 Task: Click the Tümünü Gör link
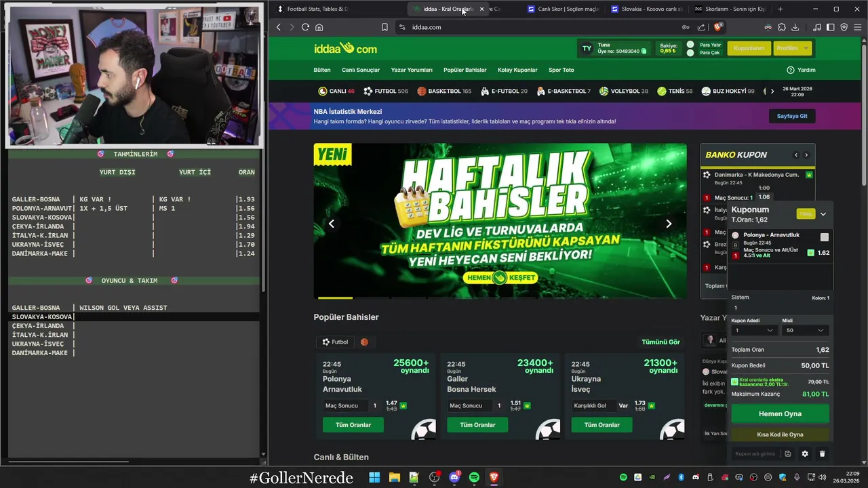pyautogui.click(x=660, y=342)
